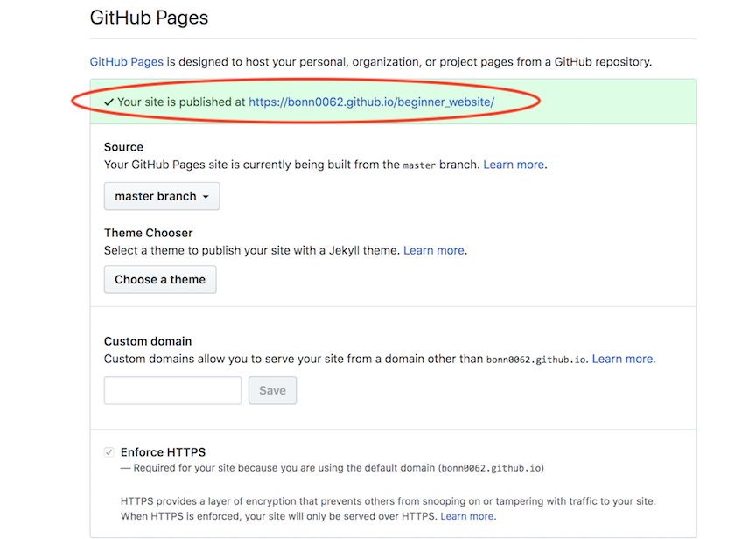Click the blue GitHub Pages link

[127, 62]
